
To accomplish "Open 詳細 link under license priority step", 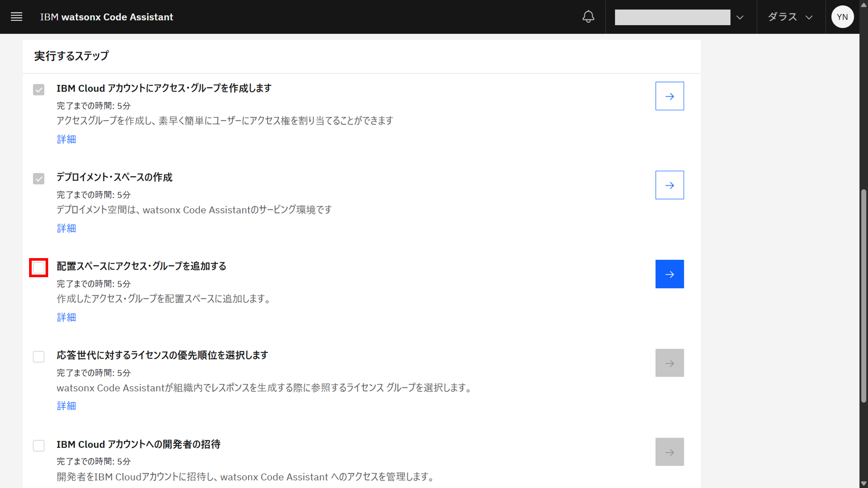I will (x=66, y=406).
